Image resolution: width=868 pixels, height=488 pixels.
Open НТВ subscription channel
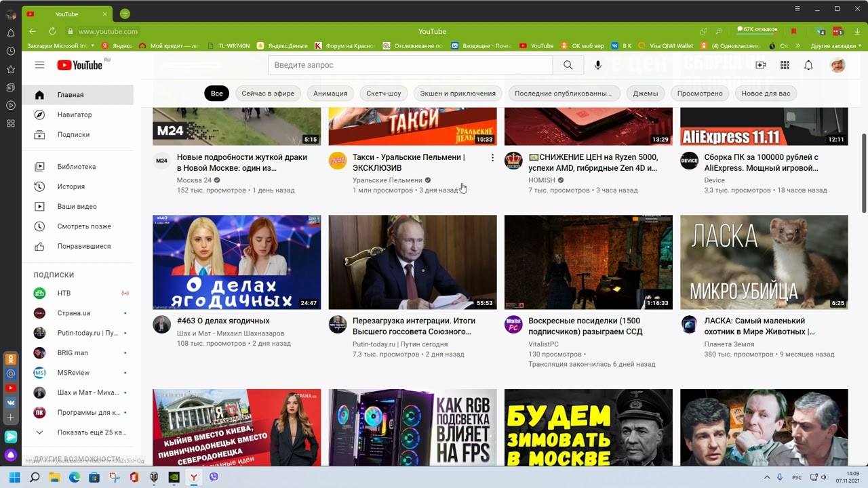click(x=78, y=293)
